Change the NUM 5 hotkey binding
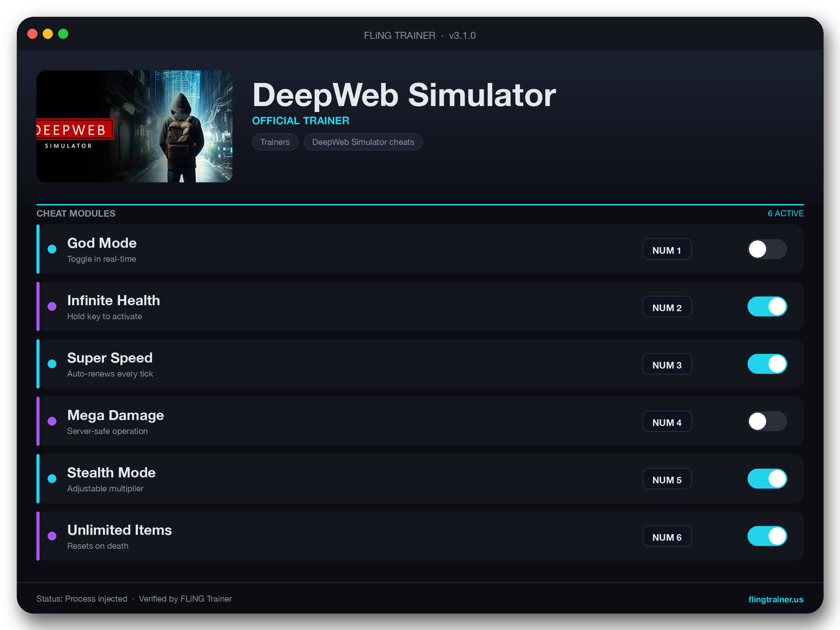This screenshot has width=840, height=630. 667,479
